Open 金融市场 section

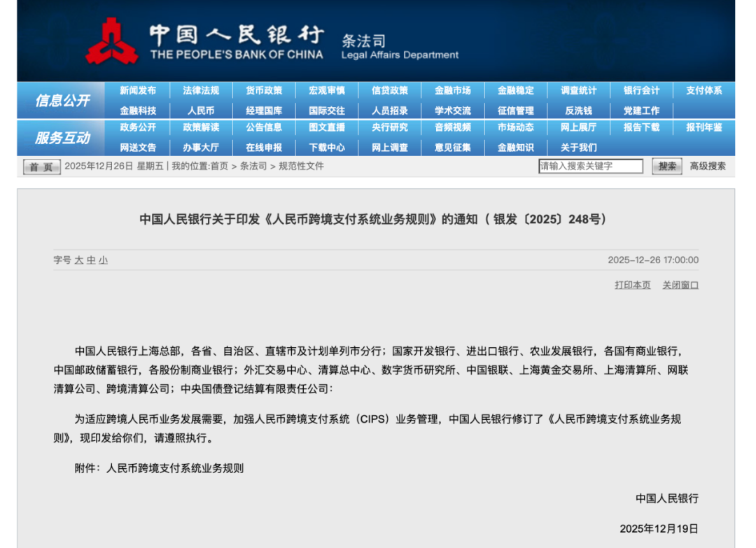click(453, 90)
